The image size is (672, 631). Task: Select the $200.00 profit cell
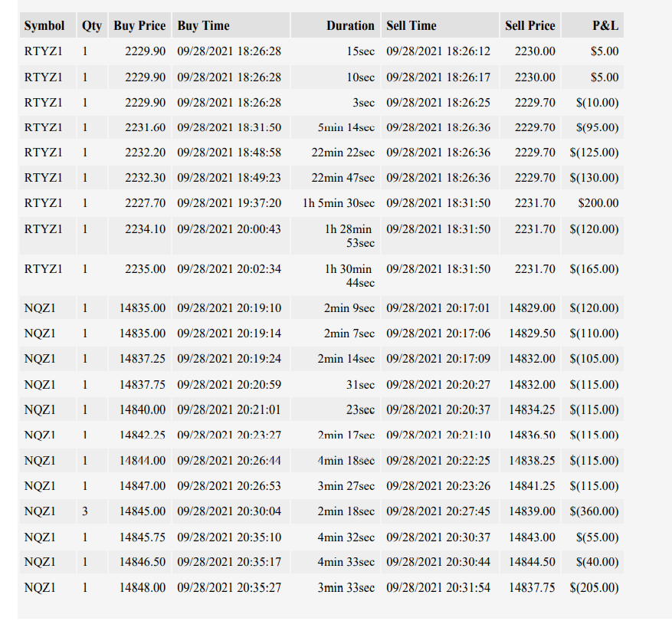(x=593, y=203)
